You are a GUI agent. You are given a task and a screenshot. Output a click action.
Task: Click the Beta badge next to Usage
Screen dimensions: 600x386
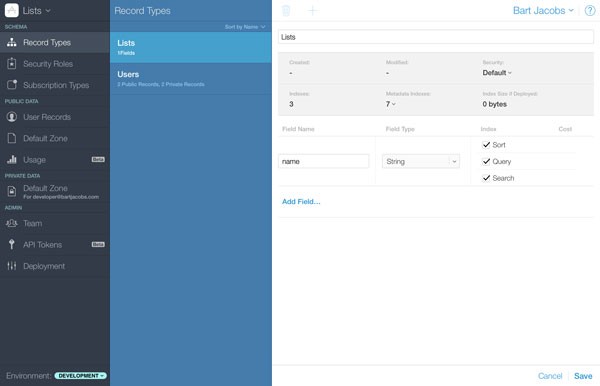98,160
